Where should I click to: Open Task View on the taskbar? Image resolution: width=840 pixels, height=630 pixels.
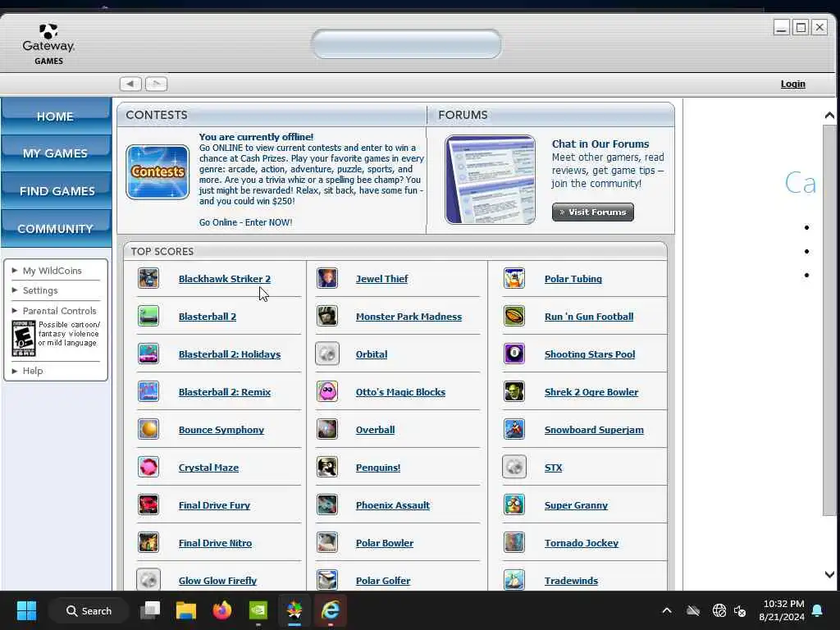(150, 610)
